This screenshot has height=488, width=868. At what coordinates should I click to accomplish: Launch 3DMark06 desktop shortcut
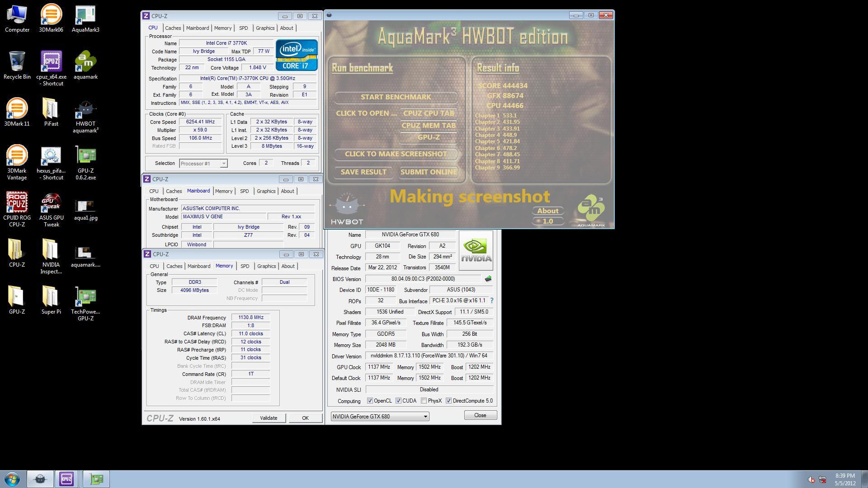click(x=51, y=18)
